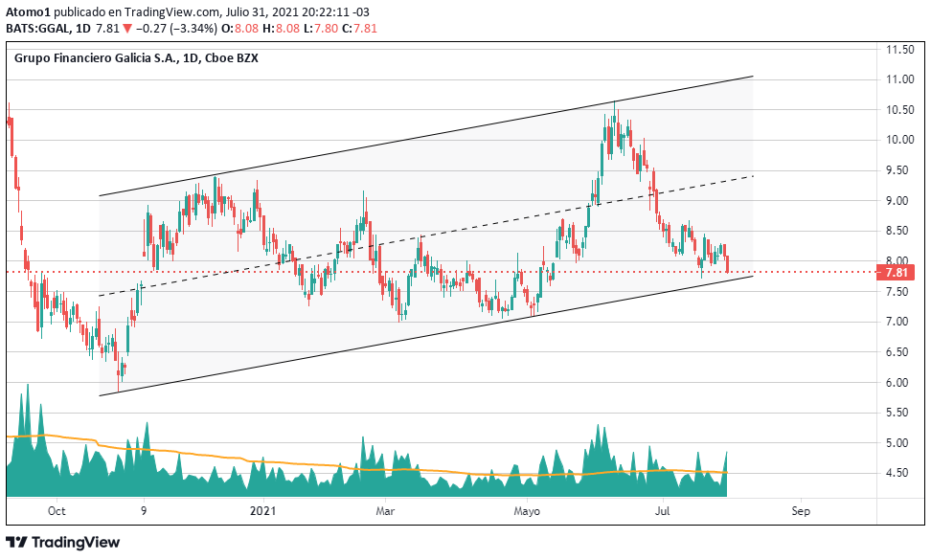Click the L:7.80 low value
This screenshot has width=931, height=560.
point(321,29)
